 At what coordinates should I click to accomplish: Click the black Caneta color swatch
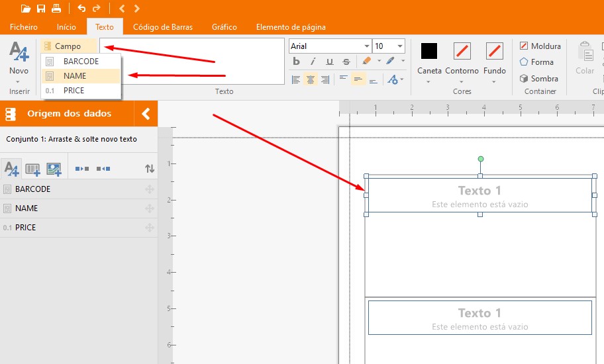(429, 51)
